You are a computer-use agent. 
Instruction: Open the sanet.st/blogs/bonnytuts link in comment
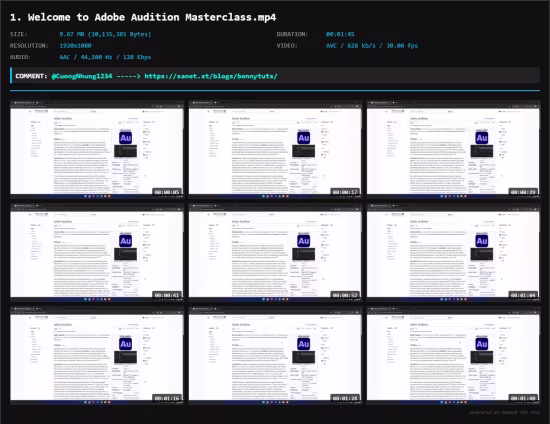click(x=211, y=76)
